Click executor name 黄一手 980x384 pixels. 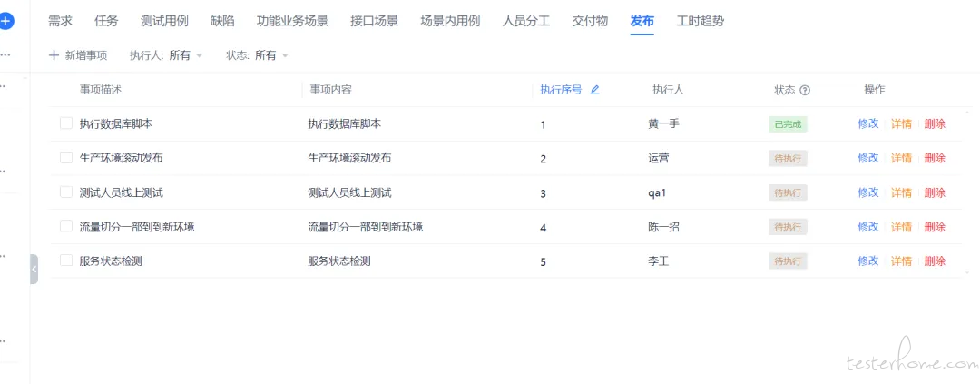[663, 123]
